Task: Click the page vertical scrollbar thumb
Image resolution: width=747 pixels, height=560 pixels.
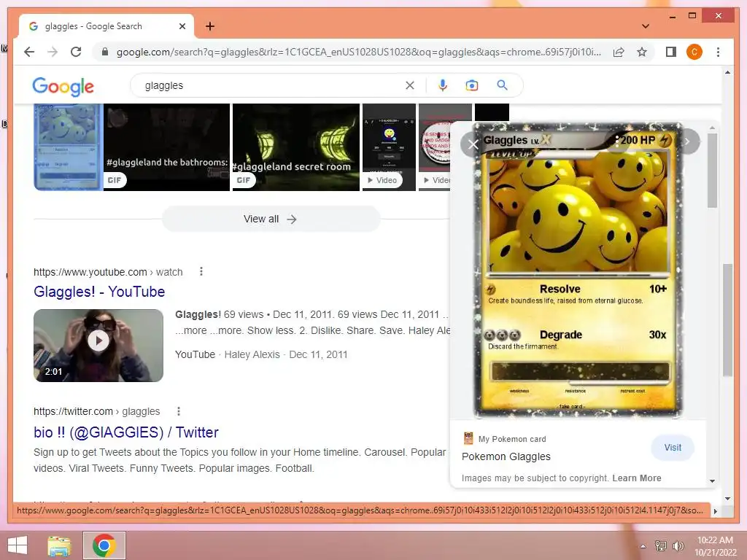Action: [727, 320]
